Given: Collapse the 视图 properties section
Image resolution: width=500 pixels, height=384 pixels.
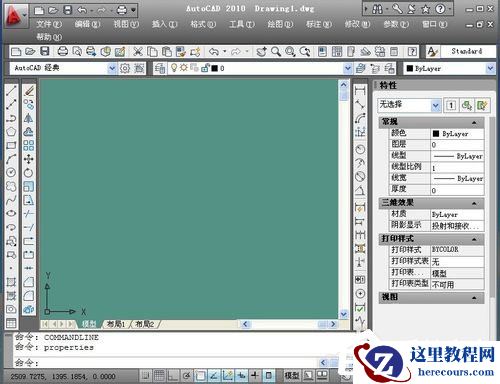Looking at the screenshot, I should pyautogui.click(x=474, y=297).
